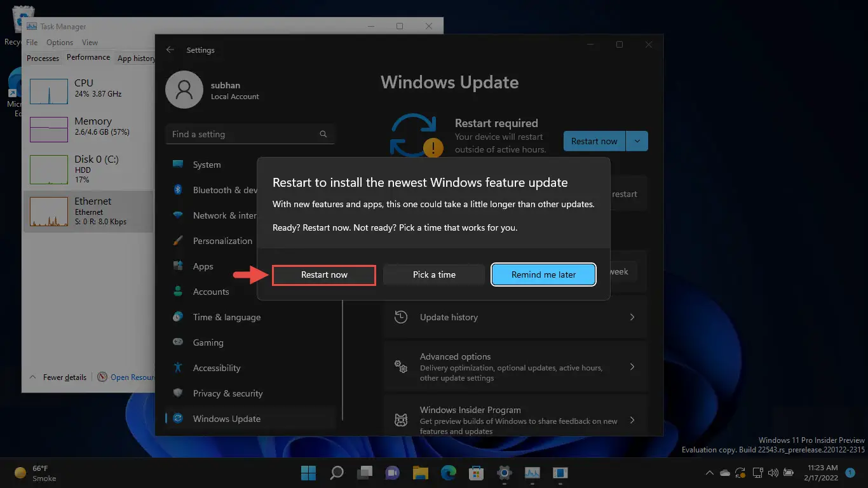Screen dimensions: 868x488
Task: Open Microsoft Store from the taskbar
Action: click(476, 473)
